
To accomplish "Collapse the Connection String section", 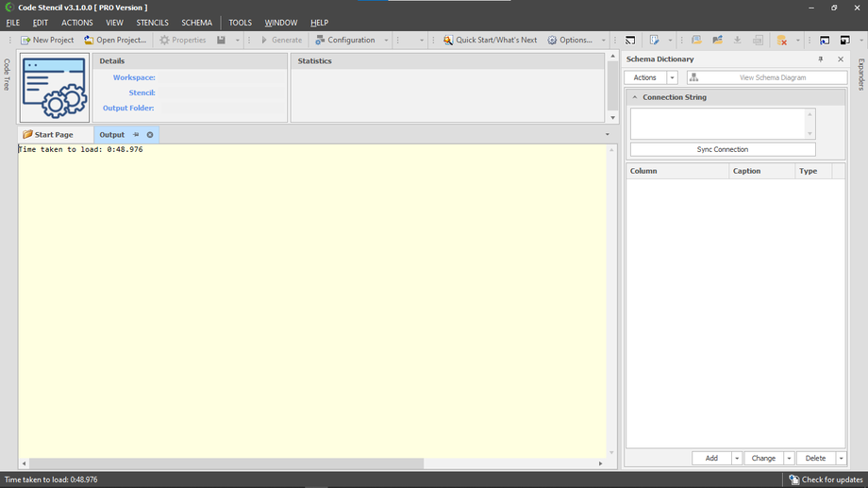I will click(635, 97).
